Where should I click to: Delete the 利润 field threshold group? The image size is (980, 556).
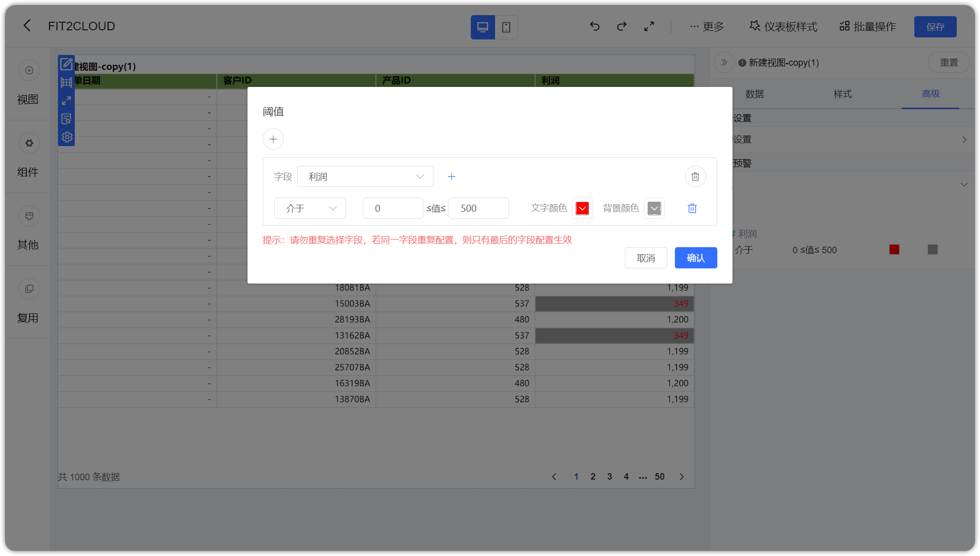[695, 176]
